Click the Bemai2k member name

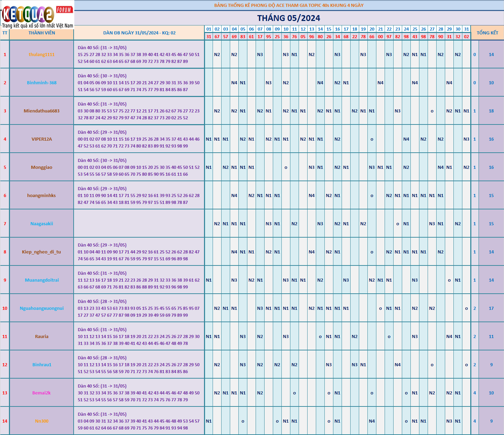pyautogui.click(x=42, y=393)
